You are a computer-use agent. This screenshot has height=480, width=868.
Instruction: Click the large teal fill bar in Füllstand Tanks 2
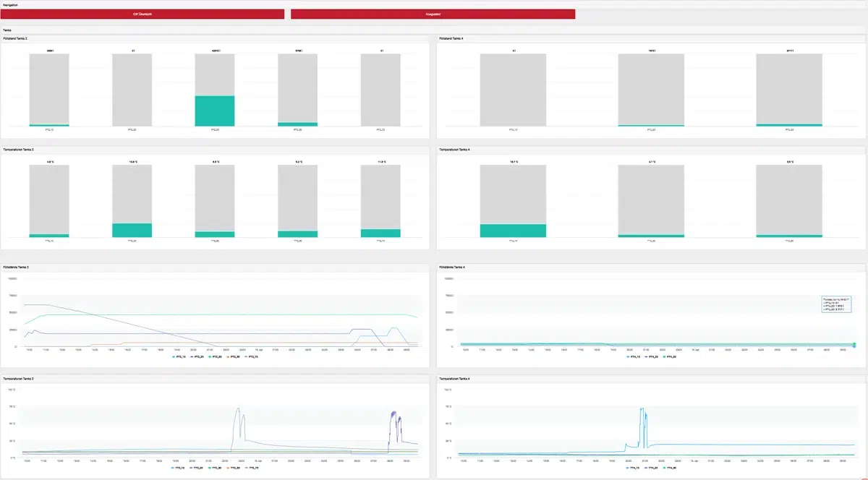pos(215,111)
